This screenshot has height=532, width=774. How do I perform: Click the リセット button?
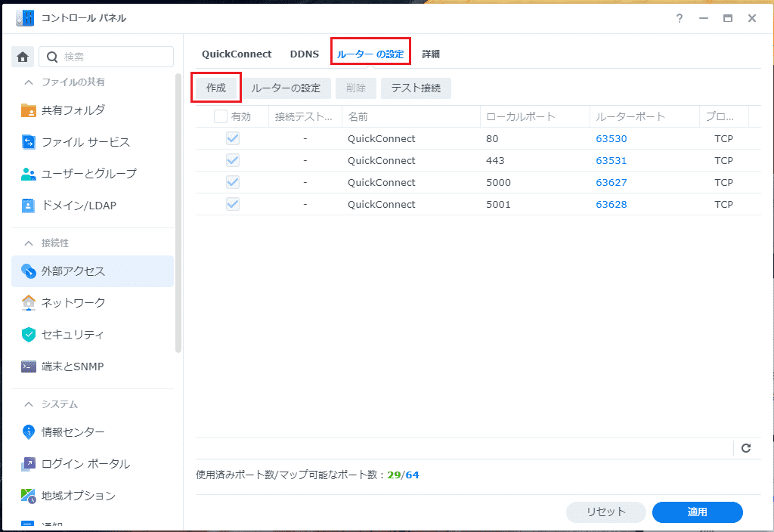tap(605, 512)
